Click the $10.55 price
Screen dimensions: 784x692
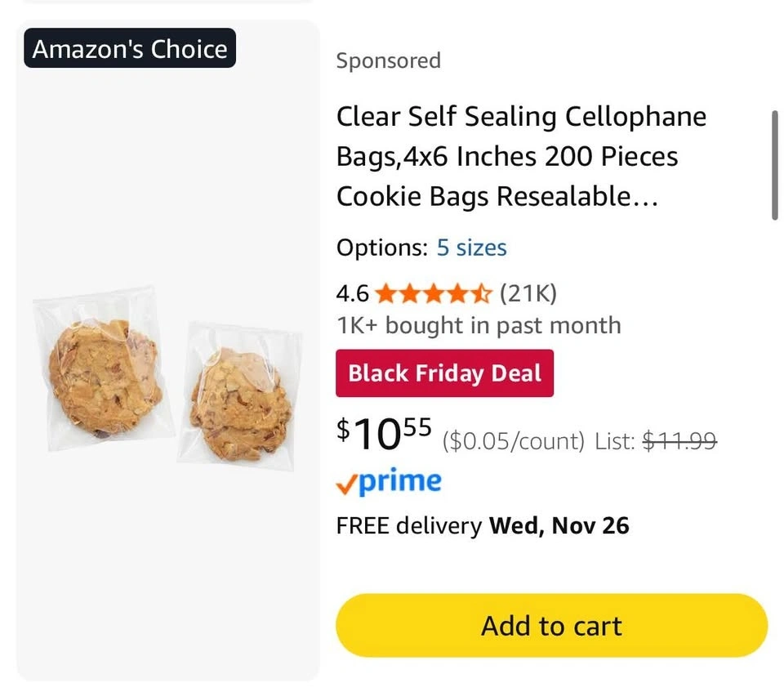pos(384,434)
